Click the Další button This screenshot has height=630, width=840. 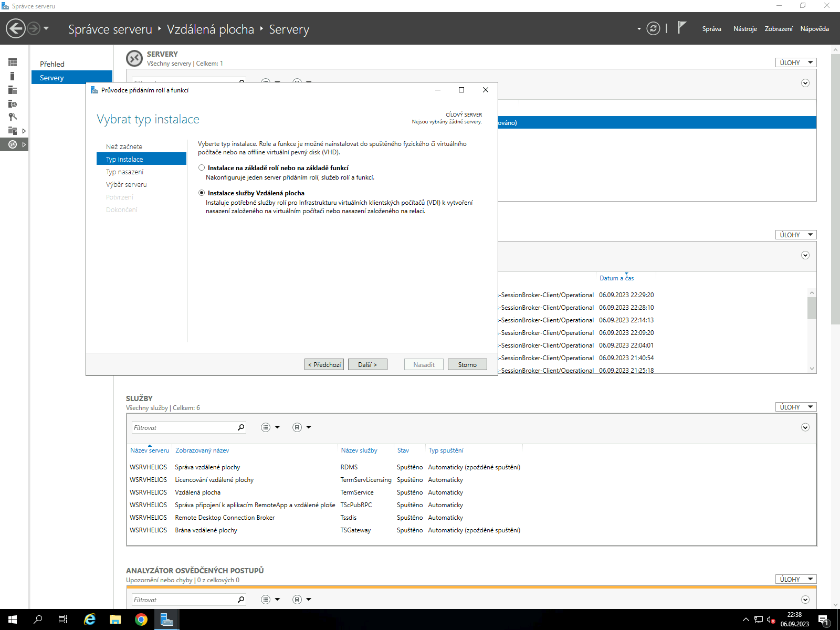pos(367,364)
